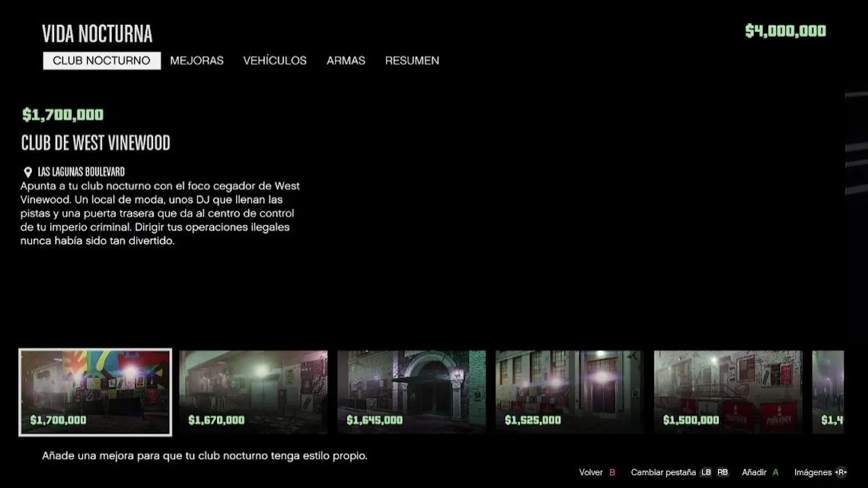Select the $1,500,000 nightclub thumbnail
The image size is (868, 488).
pos(728,392)
